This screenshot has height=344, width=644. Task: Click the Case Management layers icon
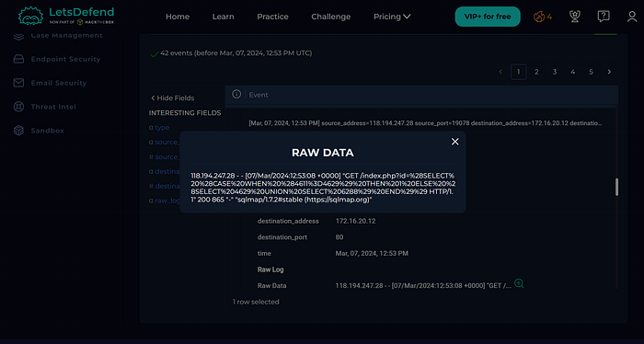point(19,36)
